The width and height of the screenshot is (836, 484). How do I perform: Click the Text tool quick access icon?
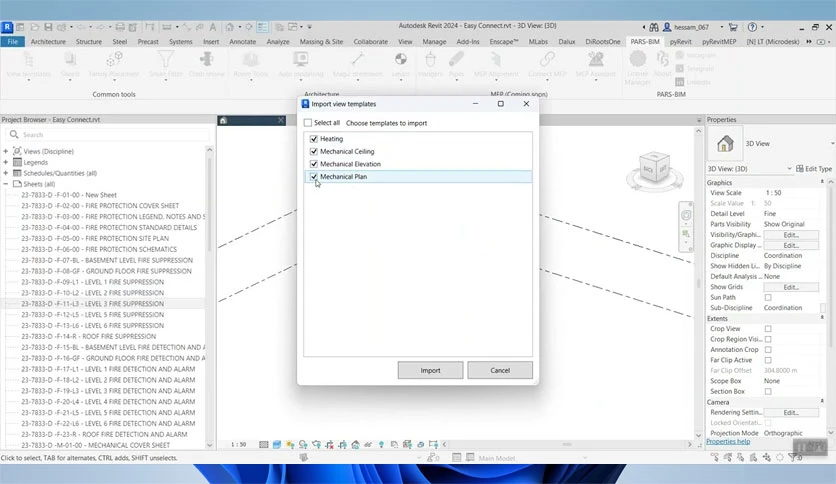pyautogui.click(x=213, y=27)
